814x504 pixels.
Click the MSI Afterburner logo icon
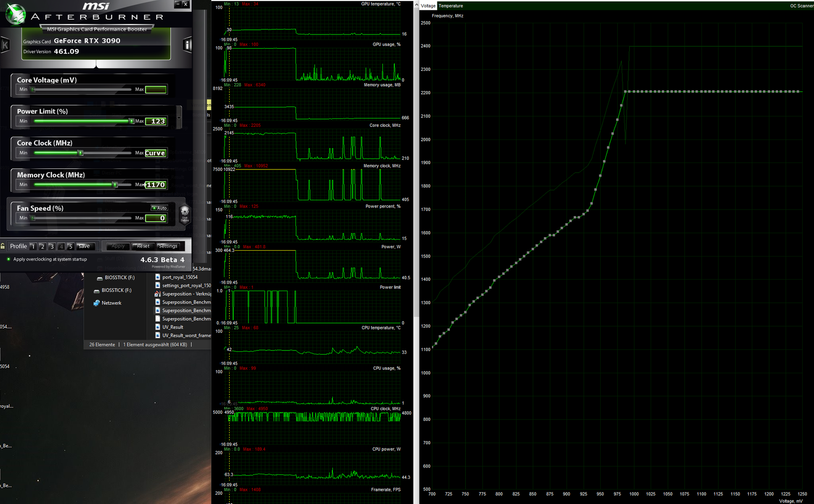[15, 14]
